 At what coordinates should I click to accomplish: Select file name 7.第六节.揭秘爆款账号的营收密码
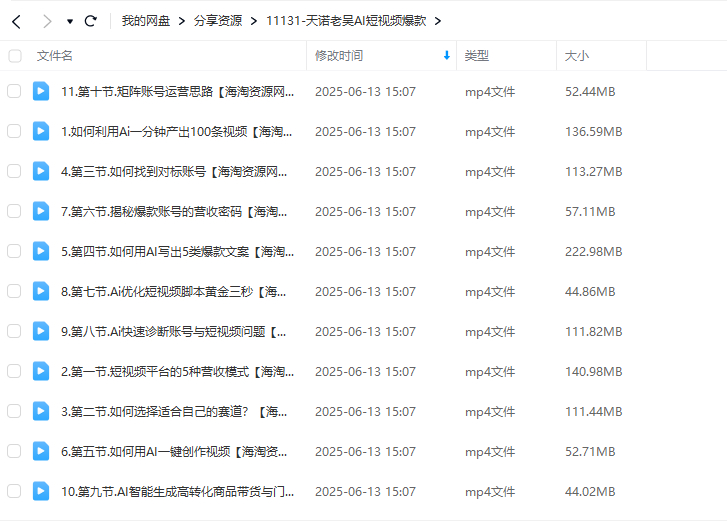click(x=174, y=212)
